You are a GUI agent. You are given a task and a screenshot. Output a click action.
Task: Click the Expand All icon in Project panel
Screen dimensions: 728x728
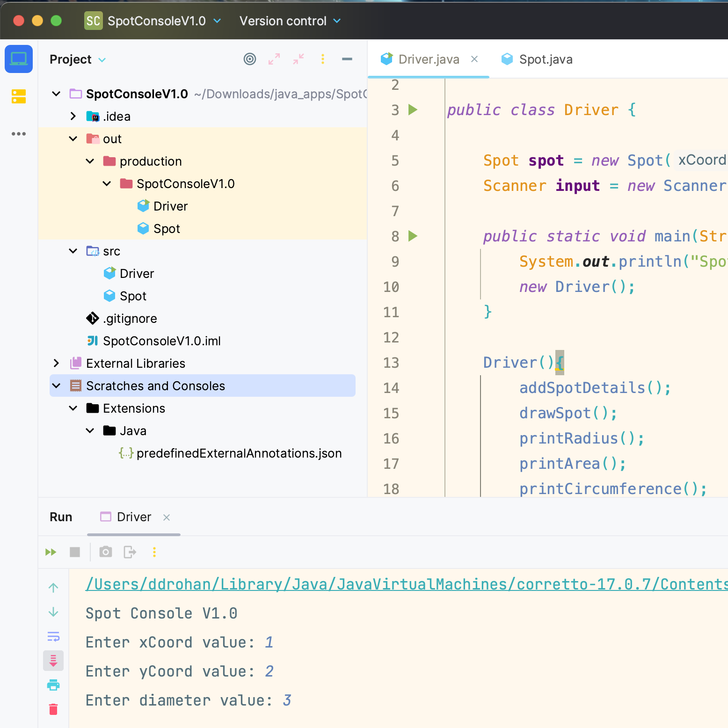(x=274, y=59)
